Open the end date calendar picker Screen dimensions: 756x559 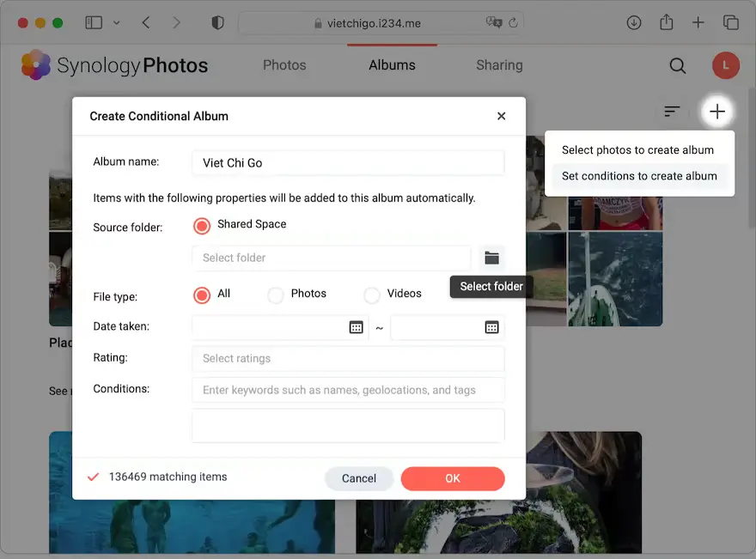click(x=491, y=327)
